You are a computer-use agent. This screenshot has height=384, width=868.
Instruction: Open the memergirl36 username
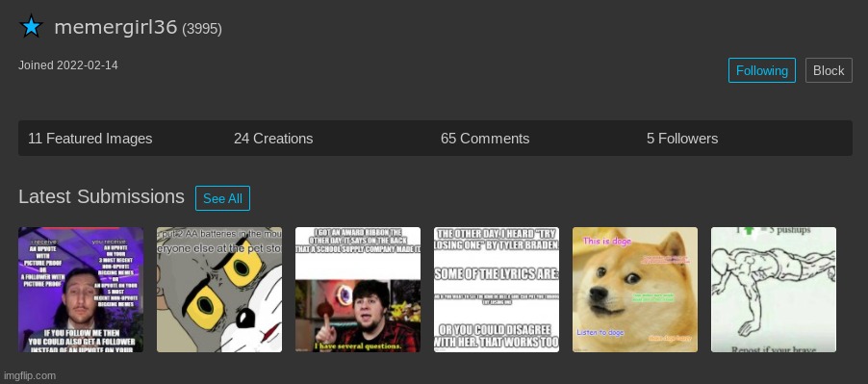115,27
